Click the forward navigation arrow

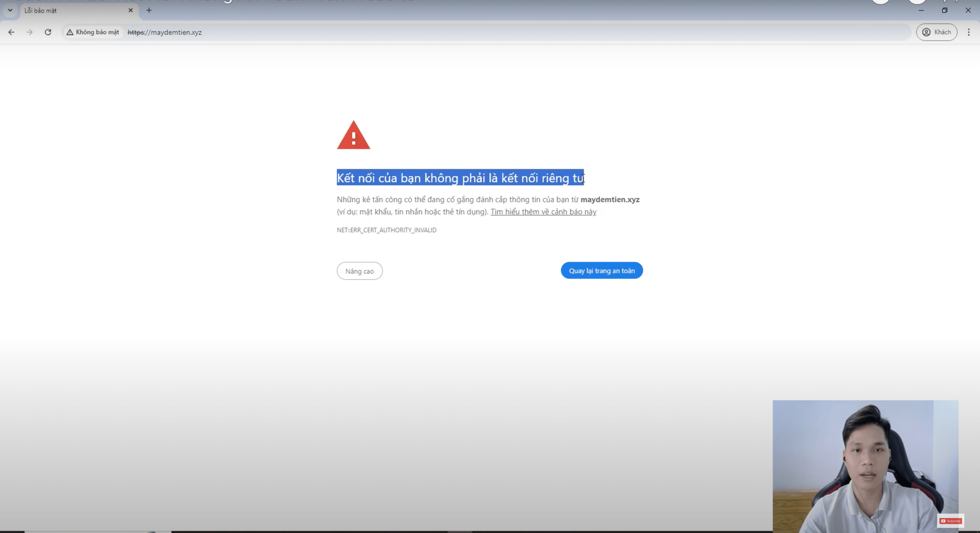(29, 32)
